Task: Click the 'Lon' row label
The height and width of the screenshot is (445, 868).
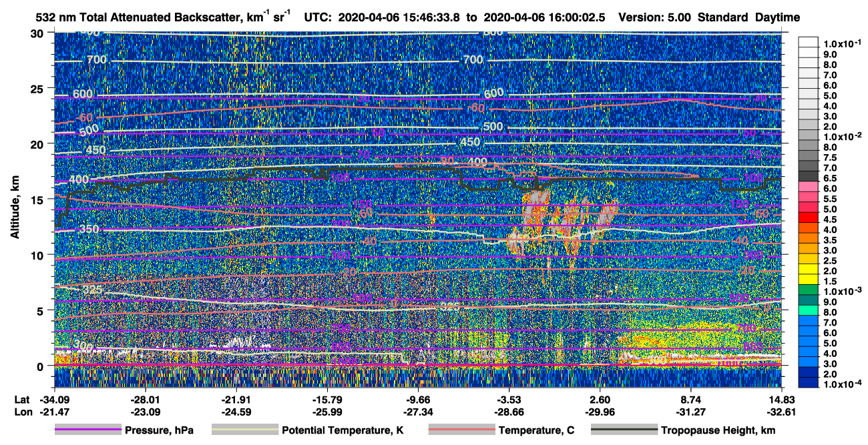Action: 22,412
